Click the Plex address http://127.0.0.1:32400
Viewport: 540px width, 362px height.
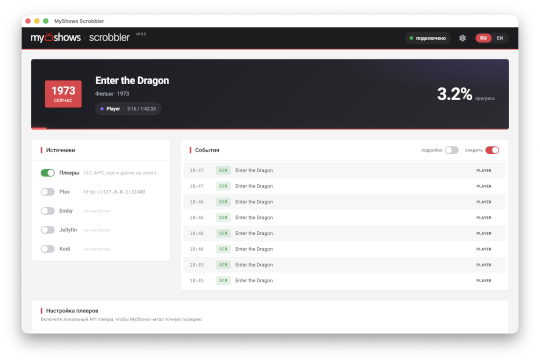coord(114,192)
